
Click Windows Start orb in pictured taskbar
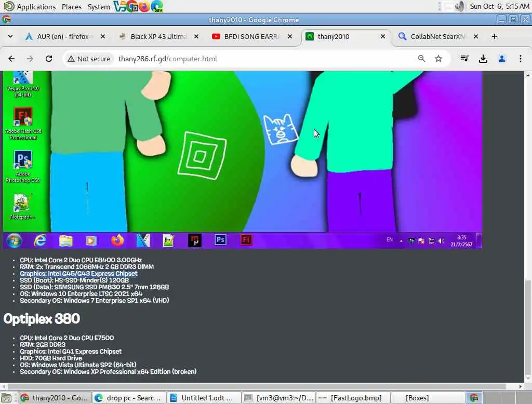(x=14, y=240)
